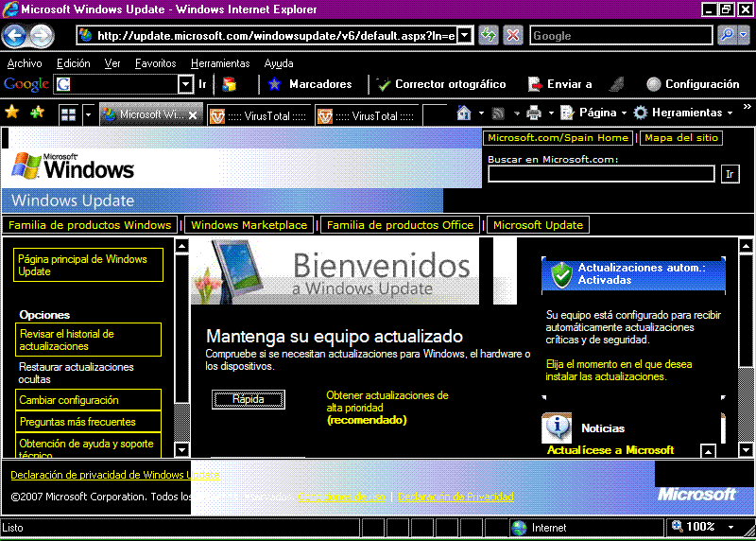This screenshot has height=541, width=756.
Task: Open Cambiar configuración link
Action: click(89, 399)
